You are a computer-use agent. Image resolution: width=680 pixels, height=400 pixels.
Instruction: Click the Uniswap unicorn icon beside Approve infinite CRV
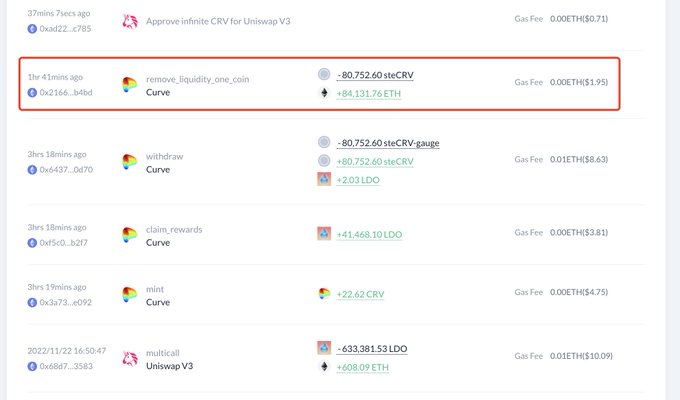(130, 21)
